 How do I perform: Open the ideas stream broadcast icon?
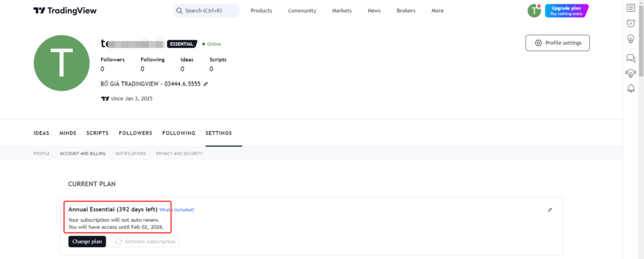(x=631, y=73)
